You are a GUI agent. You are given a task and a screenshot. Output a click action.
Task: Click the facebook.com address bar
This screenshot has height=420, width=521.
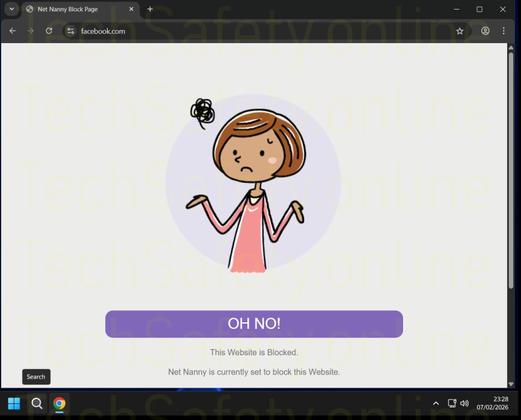(240, 31)
